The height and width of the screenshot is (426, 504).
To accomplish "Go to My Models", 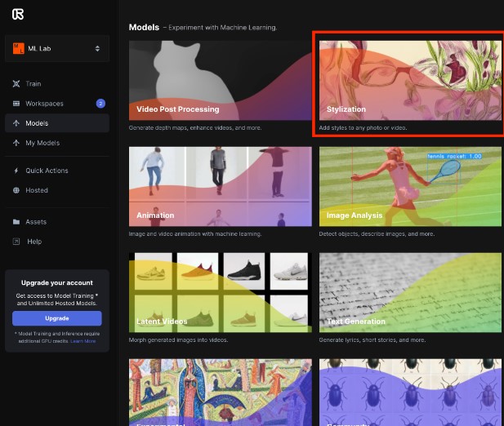I will point(57,143).
